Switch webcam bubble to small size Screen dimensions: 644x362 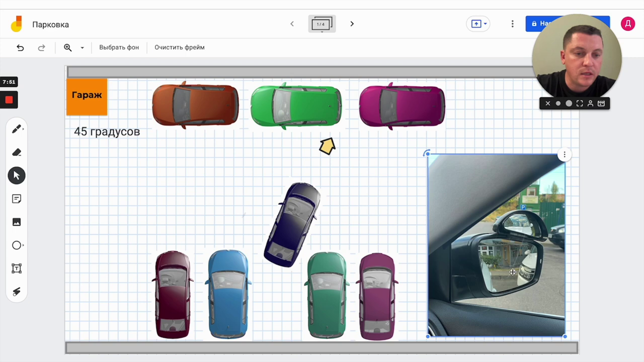point(558,104)
